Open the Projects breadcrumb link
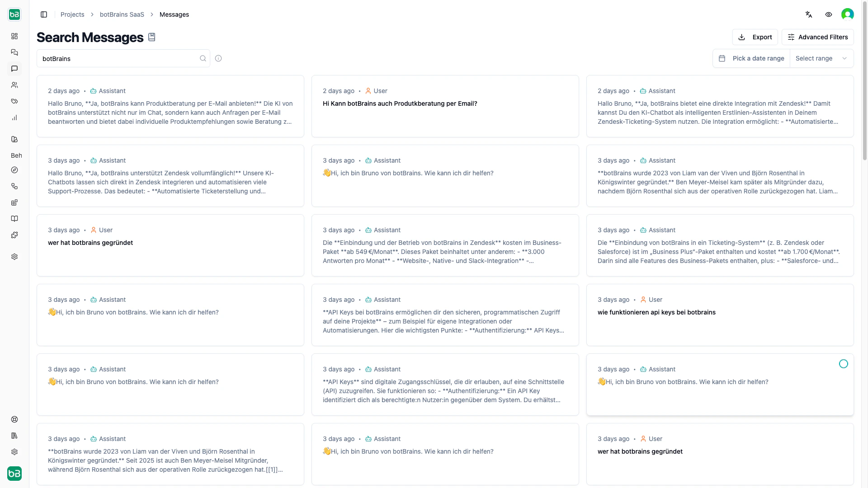 pos(72,14)
